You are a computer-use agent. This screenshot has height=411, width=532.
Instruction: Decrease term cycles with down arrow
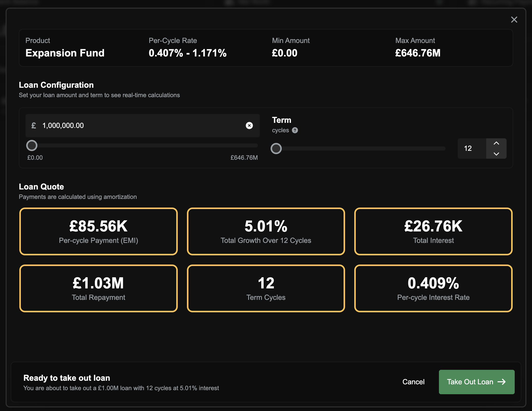click(496, 154)
